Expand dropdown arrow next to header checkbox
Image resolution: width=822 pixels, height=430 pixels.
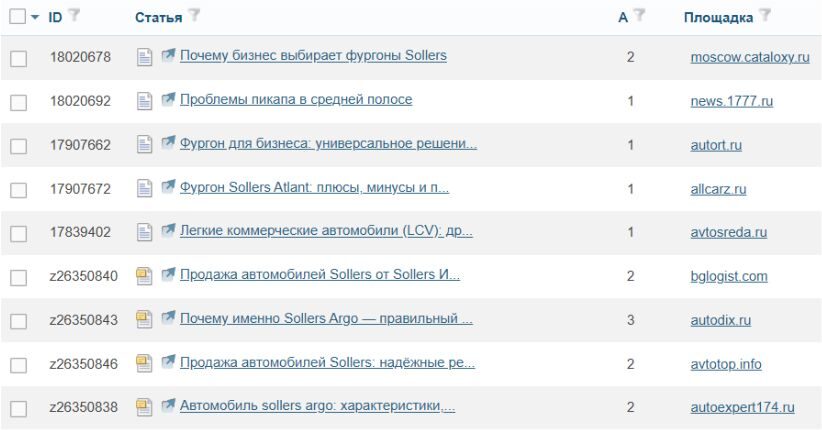pyautogui.click(x=36, y=18)
